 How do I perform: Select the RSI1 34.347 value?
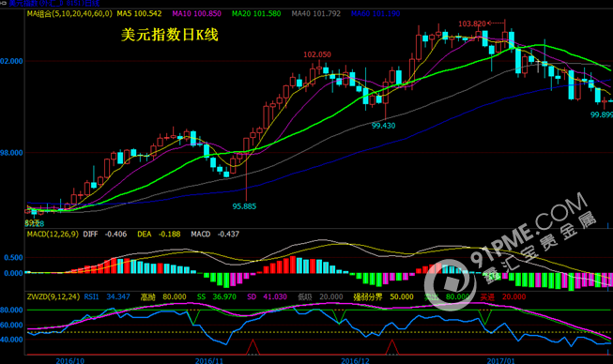tap(107, 296)
